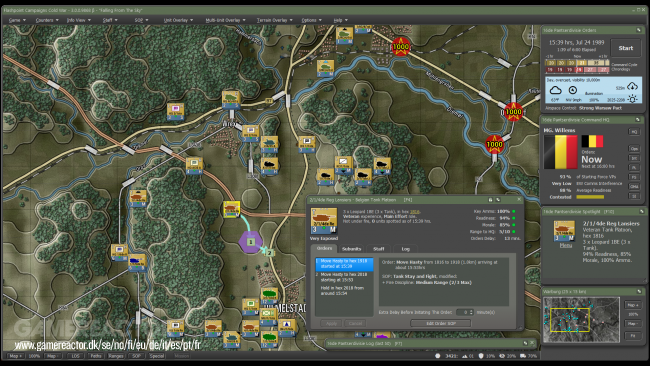The height and width of the screenshot is (366, 650).
Task: Open the Staff menu in the menu bar
Action: click(x=110, y=20)
